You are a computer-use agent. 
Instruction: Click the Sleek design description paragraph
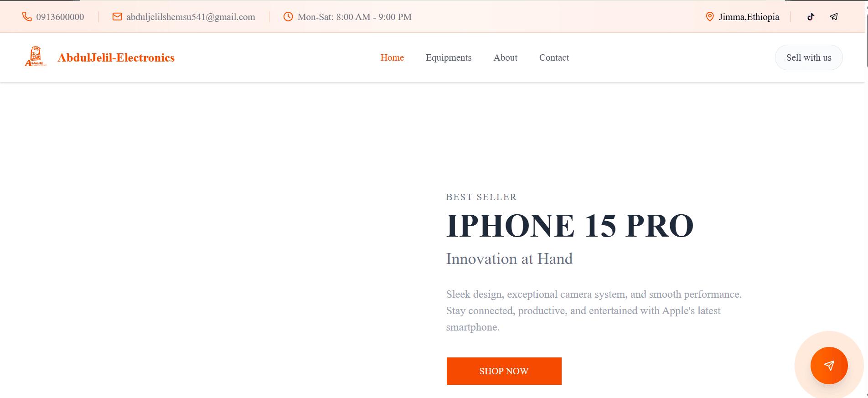click(x=594, y=310)
